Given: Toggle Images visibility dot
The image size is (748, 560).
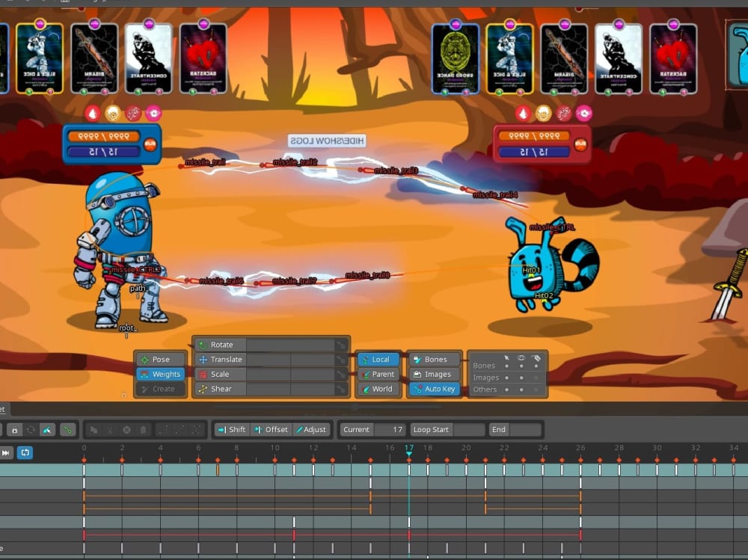Looking at the screenshot, I should (521, 378).
